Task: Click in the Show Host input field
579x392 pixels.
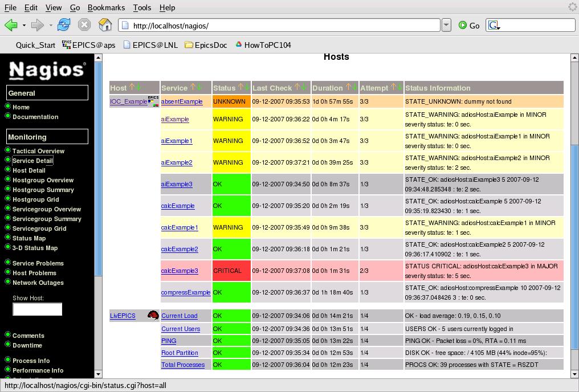Action: pos(37,309)
